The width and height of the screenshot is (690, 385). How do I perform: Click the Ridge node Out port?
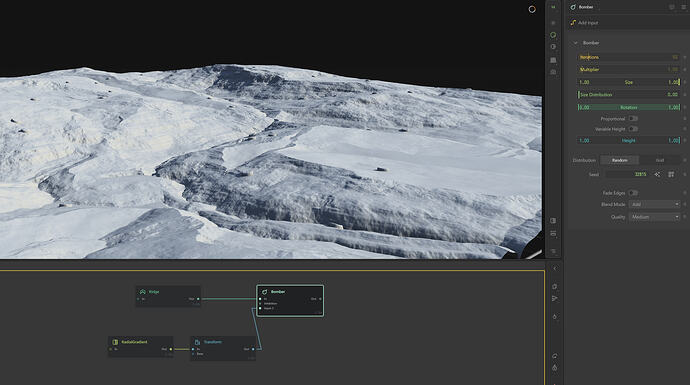198,299
